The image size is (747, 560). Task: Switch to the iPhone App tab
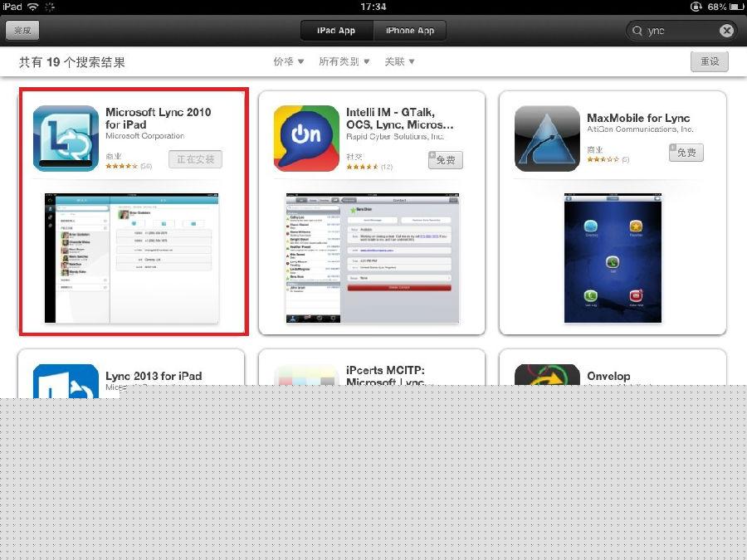[x=410, y=31]
